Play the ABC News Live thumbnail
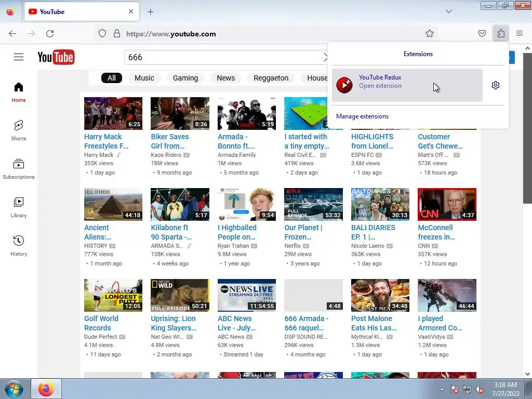Viewport: 532px width, 399px height. pyautogui.click(x=247, y=295)
